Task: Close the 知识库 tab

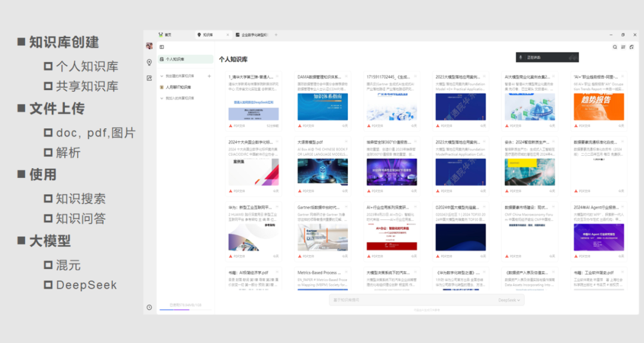Action: point(228,35)
